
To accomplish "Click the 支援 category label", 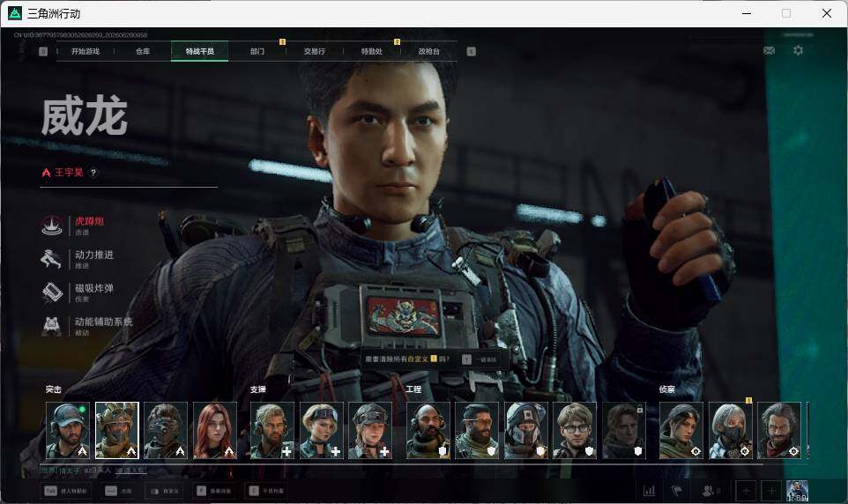I will pyautogui.click(x=258, y=389).
